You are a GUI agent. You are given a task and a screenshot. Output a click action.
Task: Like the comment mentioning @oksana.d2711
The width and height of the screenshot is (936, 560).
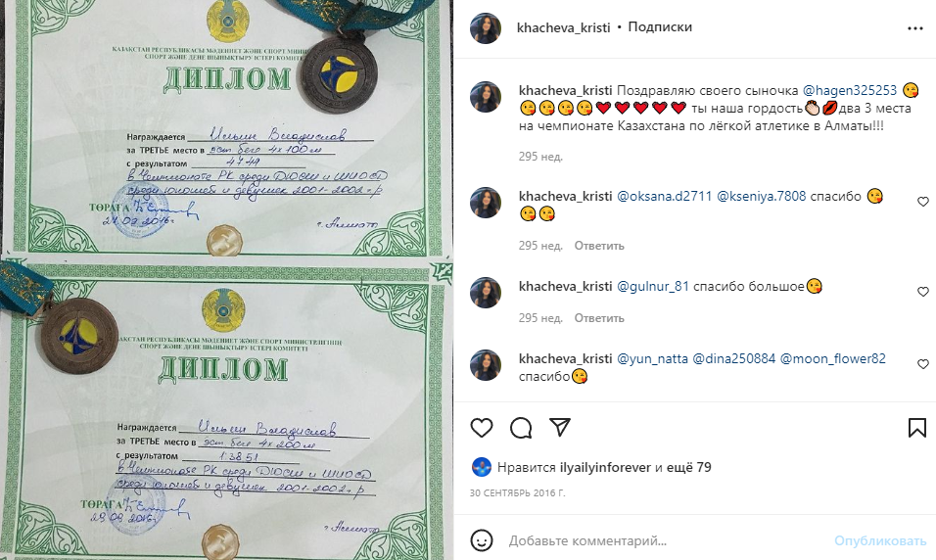(923, 202)
